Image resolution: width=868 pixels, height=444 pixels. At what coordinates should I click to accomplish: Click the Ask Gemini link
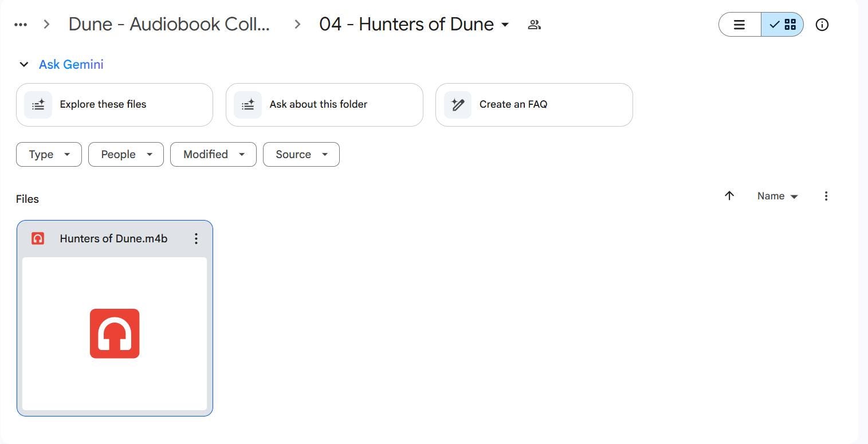tap(71, 64)
